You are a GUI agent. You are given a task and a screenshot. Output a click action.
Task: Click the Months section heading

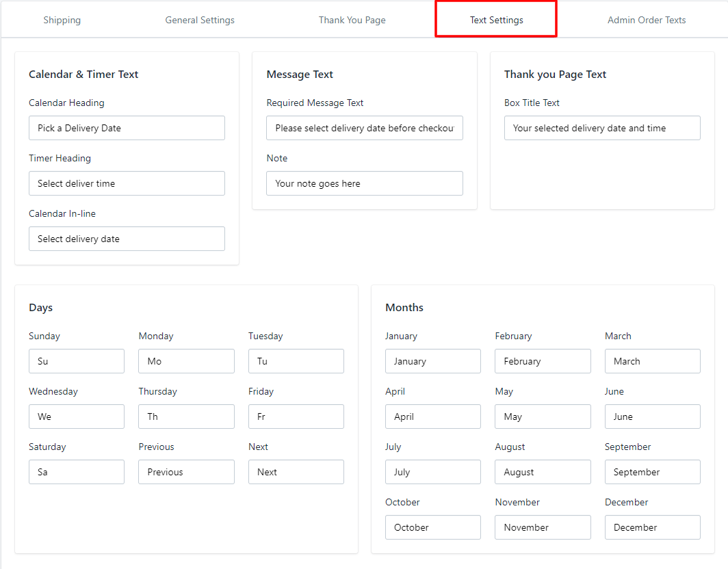(x=404, y=307)
